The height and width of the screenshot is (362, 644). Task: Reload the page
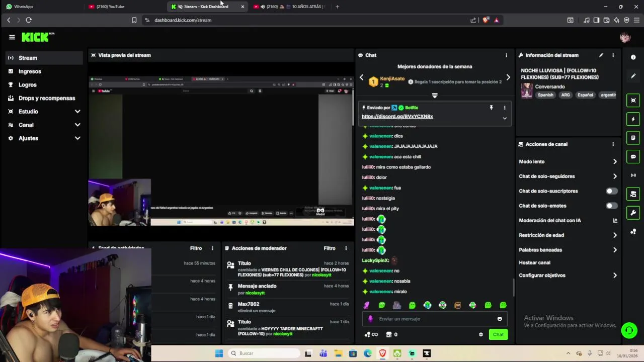click(x=29, y=20)
